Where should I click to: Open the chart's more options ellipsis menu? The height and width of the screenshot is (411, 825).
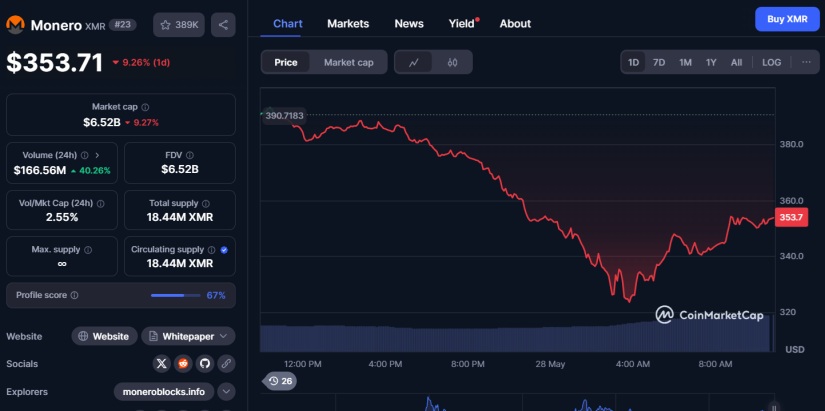point(805,62)
